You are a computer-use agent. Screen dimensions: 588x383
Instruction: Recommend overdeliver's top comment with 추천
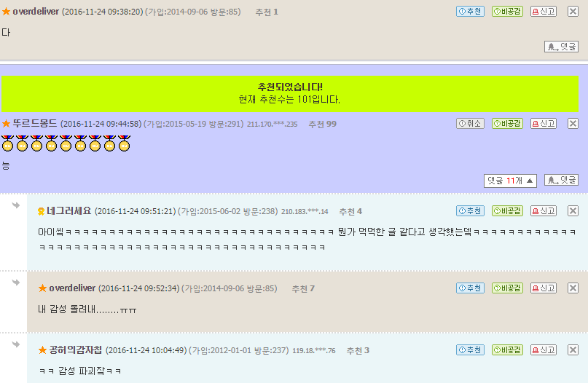tap(470, 11)
